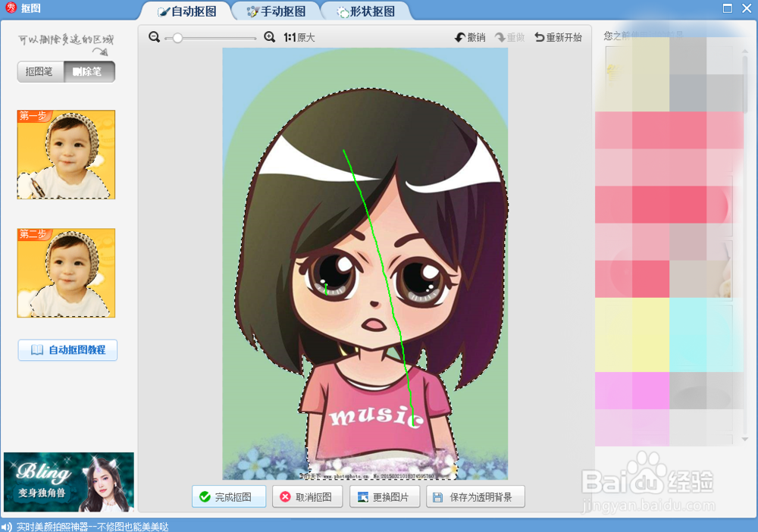Open the 第二步 tutorial thumbnail
This screenshot has width=758, height=532.
point(66,273)
